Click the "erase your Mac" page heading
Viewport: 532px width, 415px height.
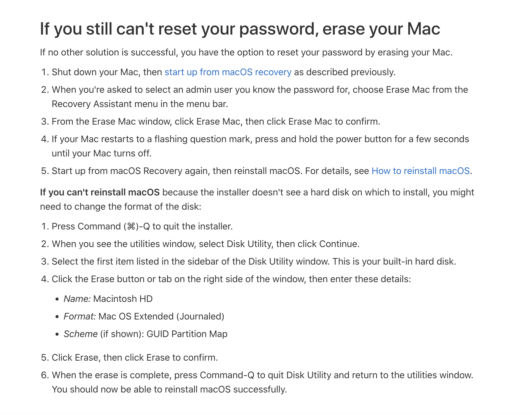click(240, 29)
